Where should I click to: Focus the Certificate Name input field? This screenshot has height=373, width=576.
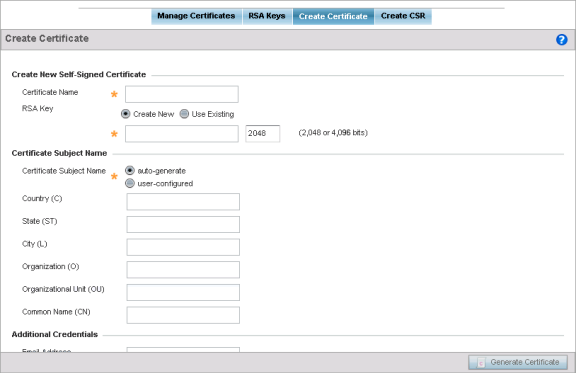tap(182, 94)
